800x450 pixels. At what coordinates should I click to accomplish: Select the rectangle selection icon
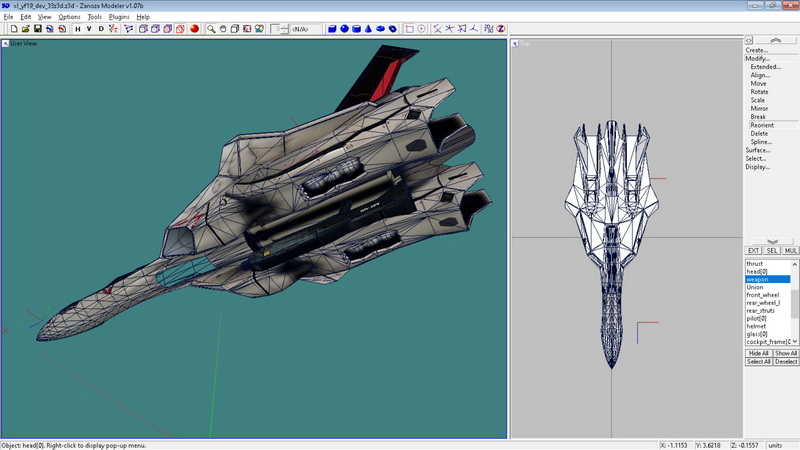click(409, 29)
